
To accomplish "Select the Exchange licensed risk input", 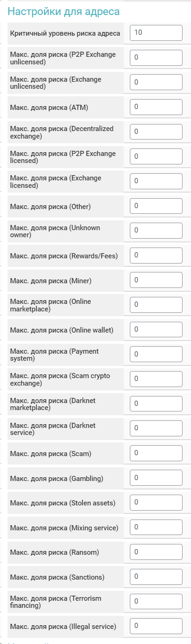I will (156, 181).
